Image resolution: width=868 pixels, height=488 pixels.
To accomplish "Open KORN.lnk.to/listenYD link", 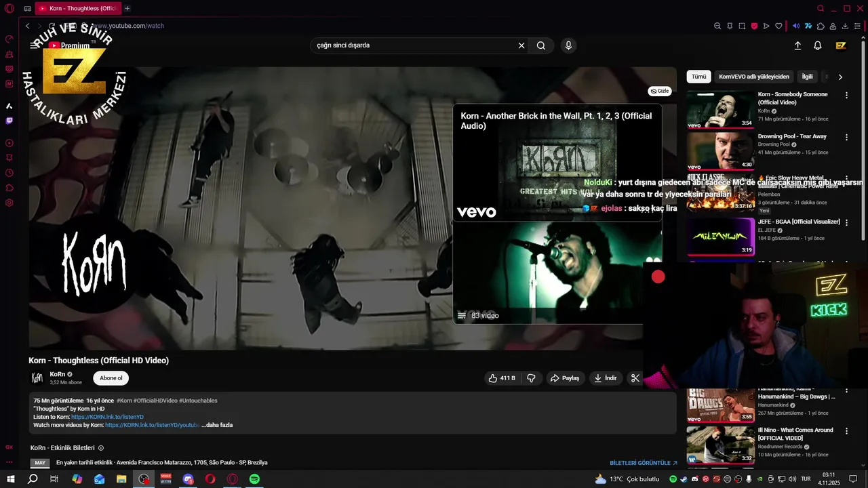I will pos(107,417).
